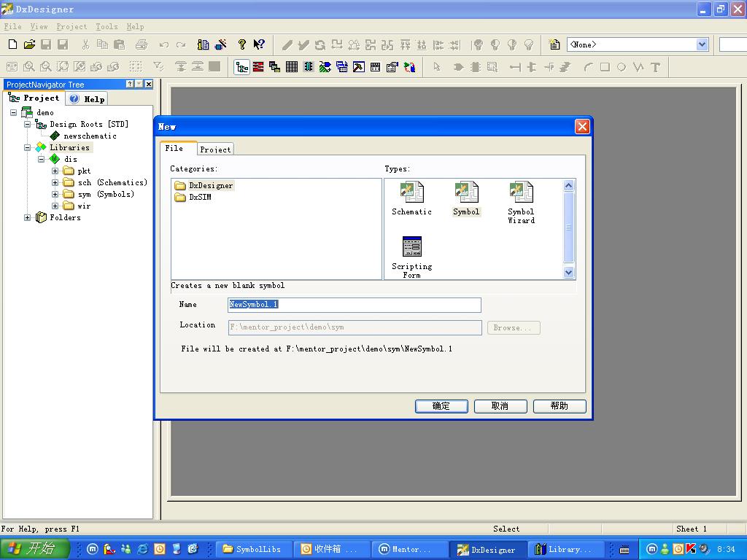Switch to the Help tab in navigator
The image size is (747, 560).
coord(88,98)
